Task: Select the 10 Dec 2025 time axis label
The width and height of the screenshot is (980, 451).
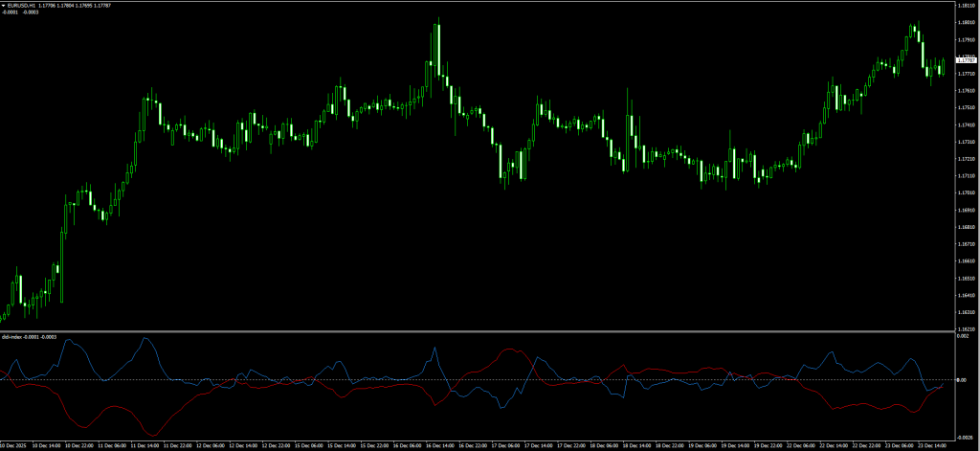Action: click(x=15, y=445)
